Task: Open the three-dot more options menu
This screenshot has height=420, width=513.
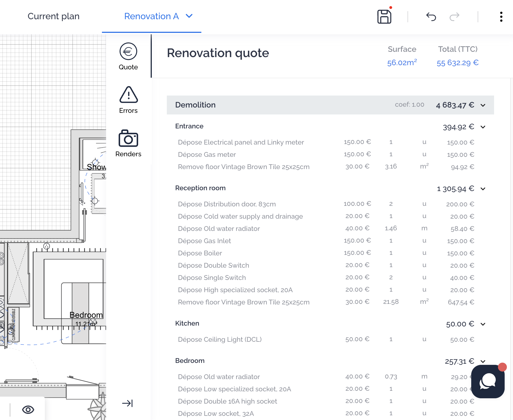Action: [501, 17]
